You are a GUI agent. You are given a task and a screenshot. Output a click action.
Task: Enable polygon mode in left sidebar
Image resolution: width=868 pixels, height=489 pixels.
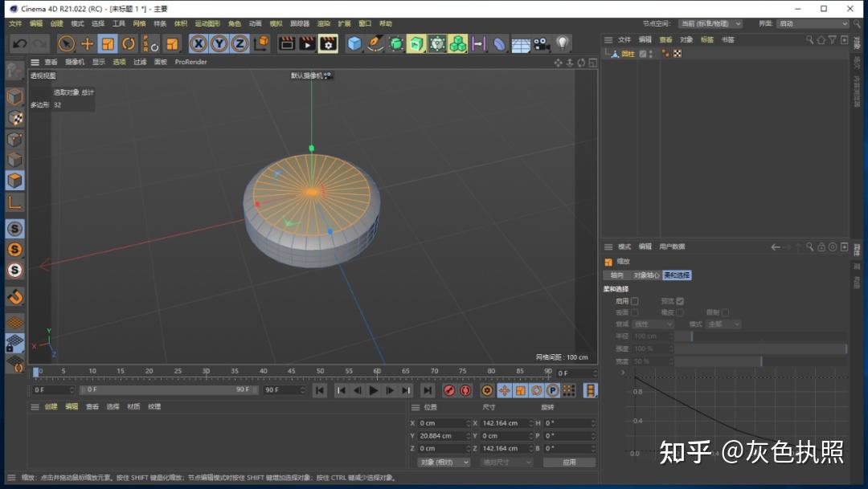click(15, 180)
